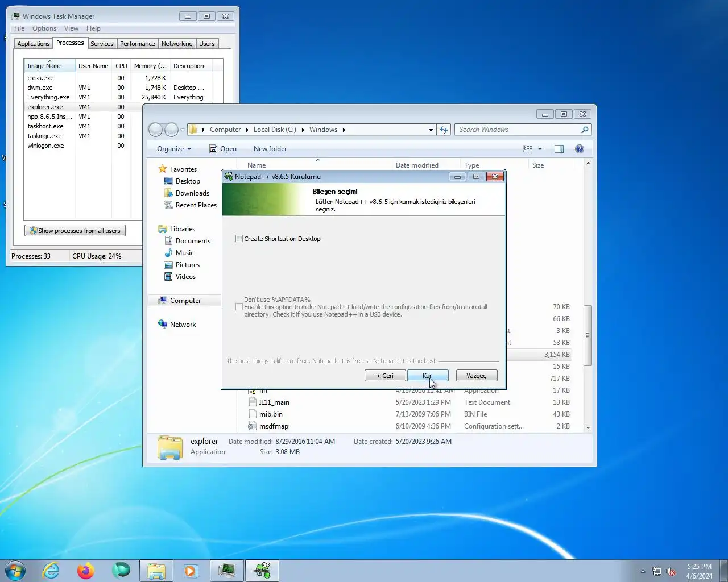Open Task Manager Options menu

point(44,28)
